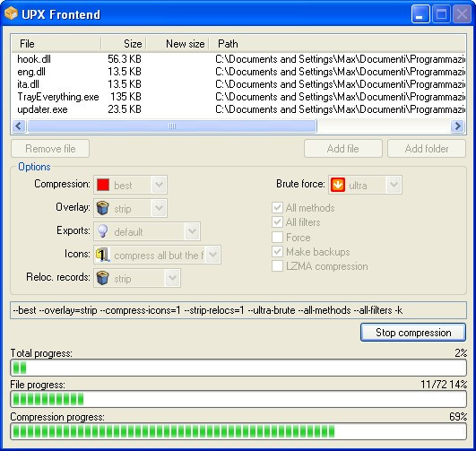Image resolution: width=476 pixels, height=451 pixels.
Task: Click the Add folder button
Action: (x=427, y=149)
